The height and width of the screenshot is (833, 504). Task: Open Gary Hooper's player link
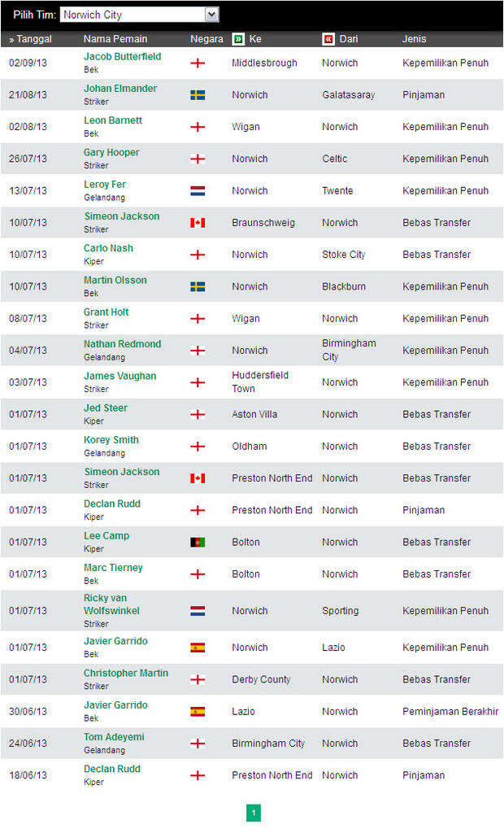pos(111,153)
